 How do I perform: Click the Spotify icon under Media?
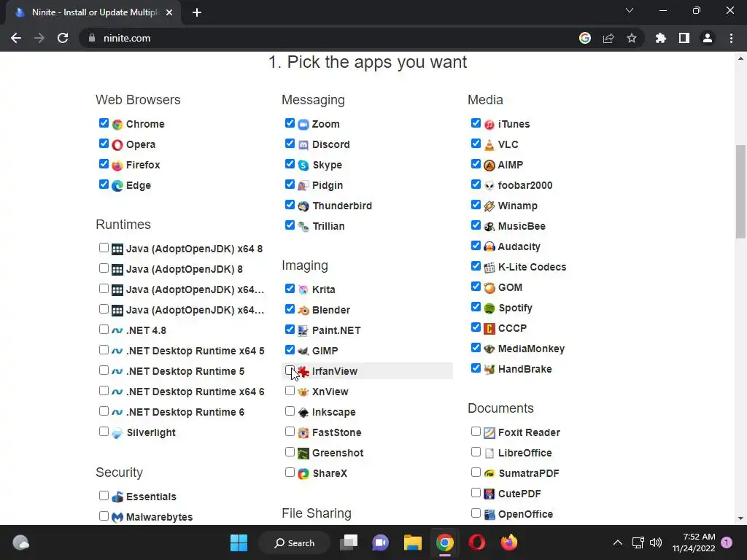[x=489, y=308]
